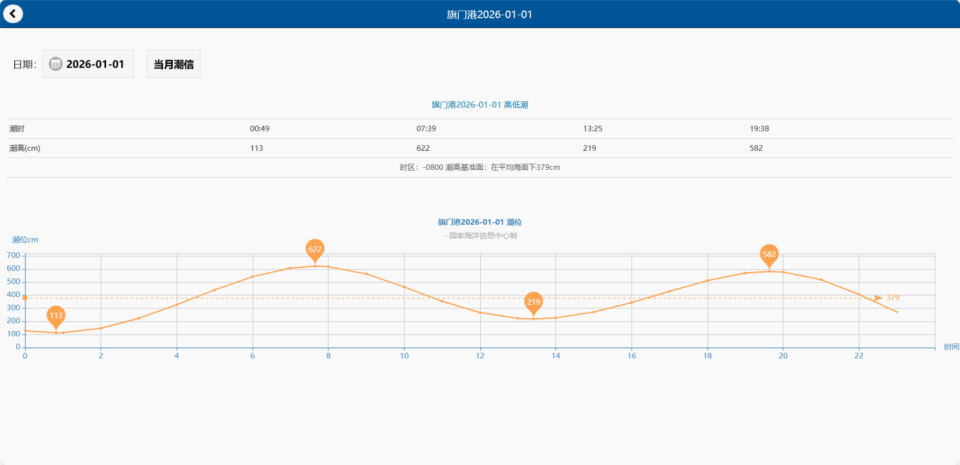Click the 时间 x-axis label
The height and width of the screenshot is (465, 960).
point(951,347)
